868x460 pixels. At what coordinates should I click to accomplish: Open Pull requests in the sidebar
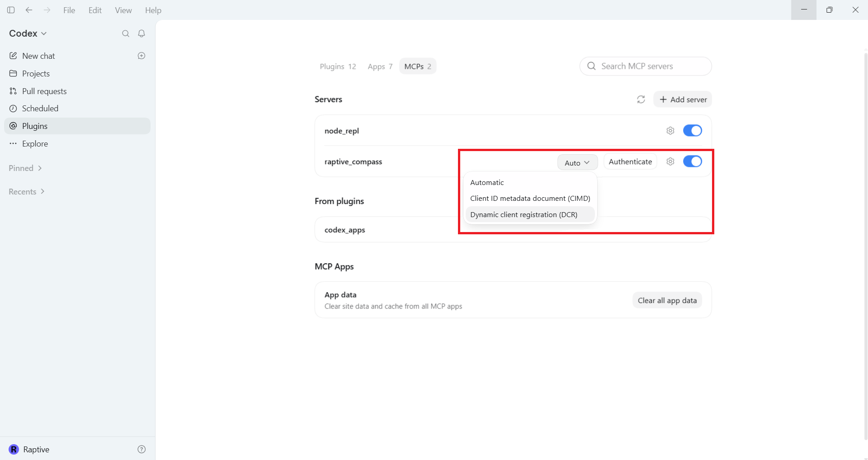click(x=77, y=91)
